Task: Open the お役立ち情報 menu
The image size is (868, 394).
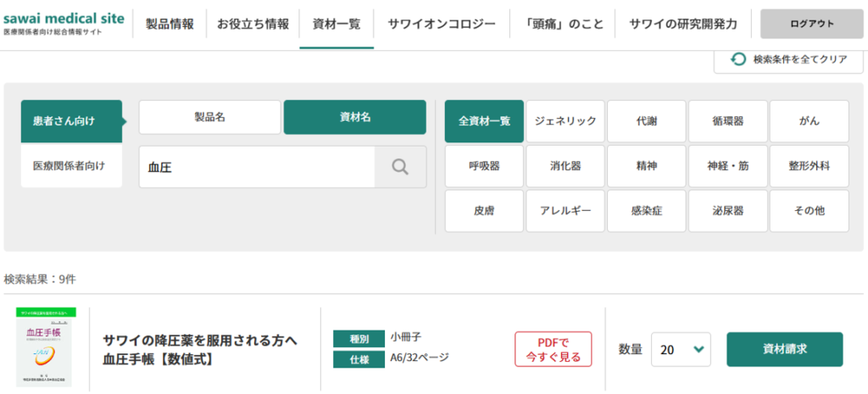Action: [x=253, y=24]
